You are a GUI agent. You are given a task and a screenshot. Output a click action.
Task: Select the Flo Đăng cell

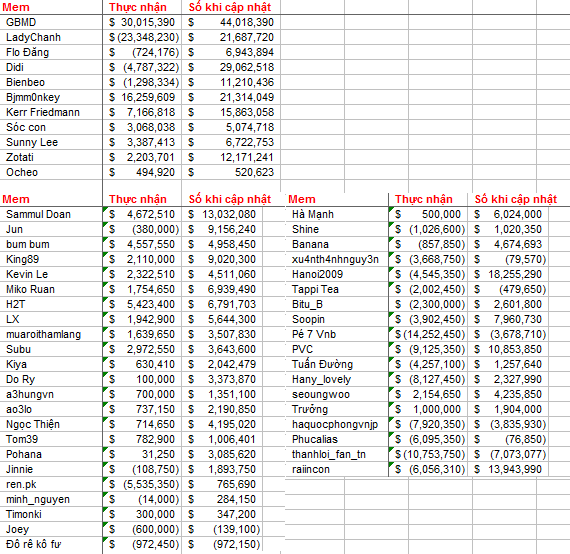(51, 52)
